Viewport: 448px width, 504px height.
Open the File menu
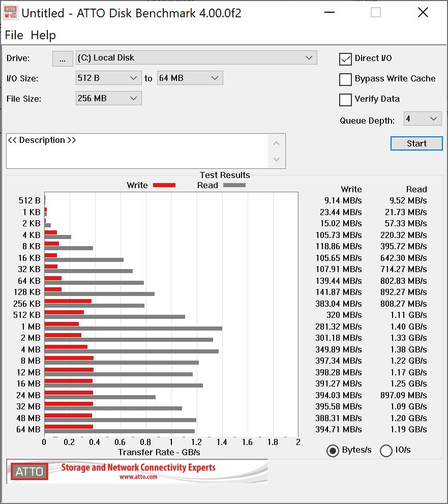pos(14,35)
